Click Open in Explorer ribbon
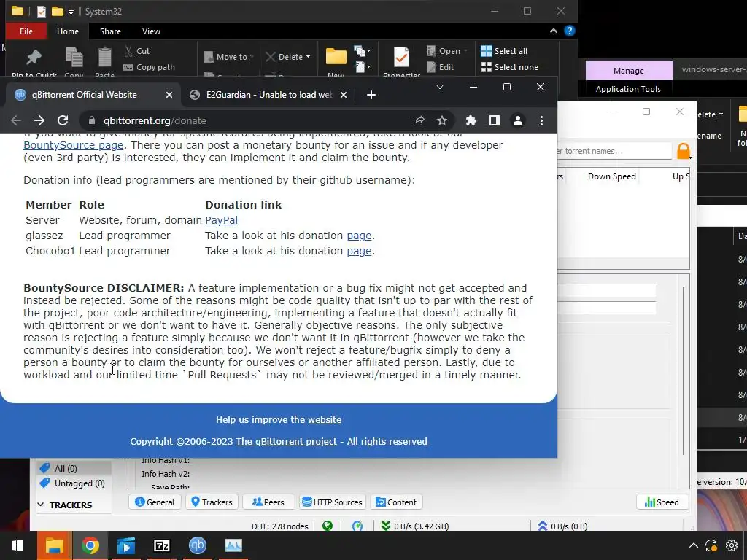Viewport: 747px width, 560px height. [x=447, y=51]
